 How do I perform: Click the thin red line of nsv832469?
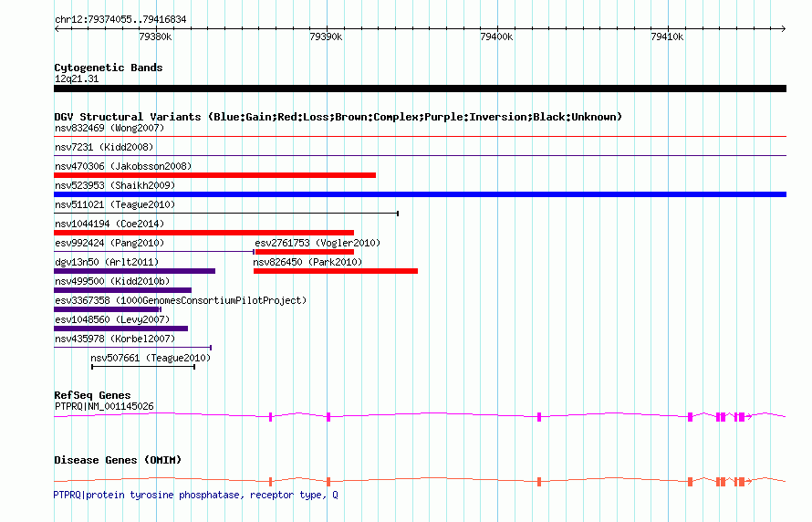420,137
